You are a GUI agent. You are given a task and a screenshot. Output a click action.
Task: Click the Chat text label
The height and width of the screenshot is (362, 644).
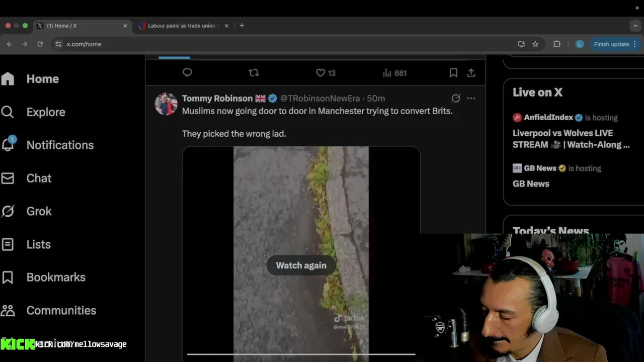click(39, 178)
